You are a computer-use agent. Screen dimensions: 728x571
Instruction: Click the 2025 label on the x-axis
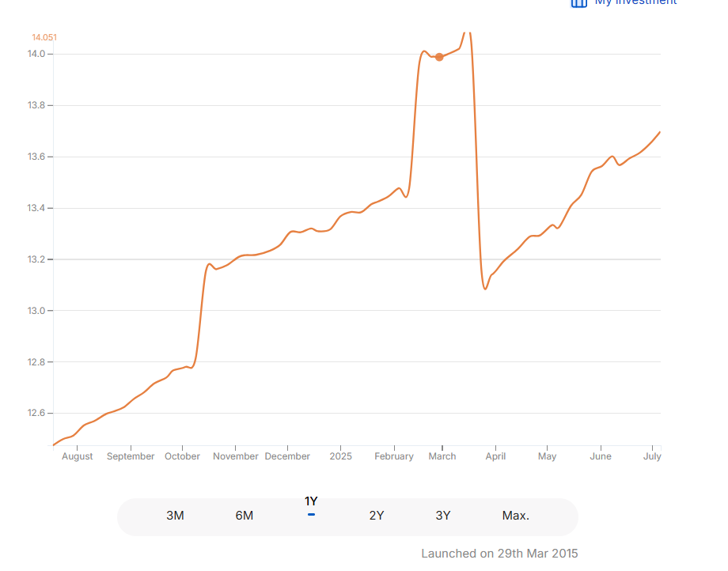(341, 456)
